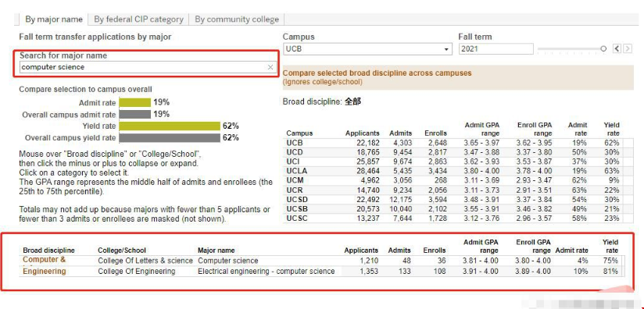Click EECS admit GPA range 3.91 - 4.00
The height and width of the screenshot is (309, 644).
(x=480, y=272)
